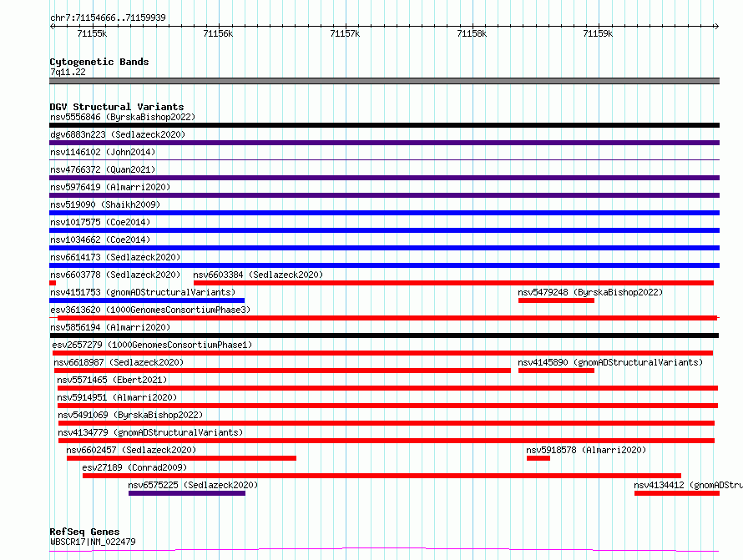Click nsv5479248 (ByrskaBishop2022) label
743x560 pixels.
pyautogui.click(x=590, y=292)
